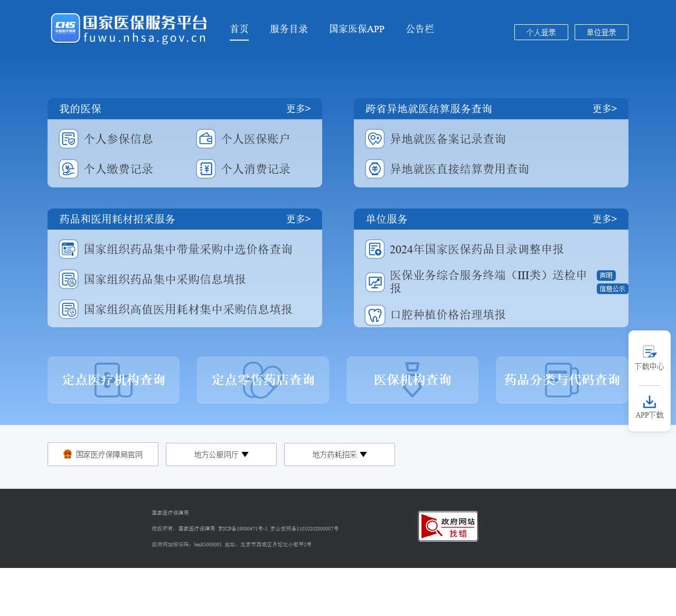Click the download center icon in sidebar

649,352
